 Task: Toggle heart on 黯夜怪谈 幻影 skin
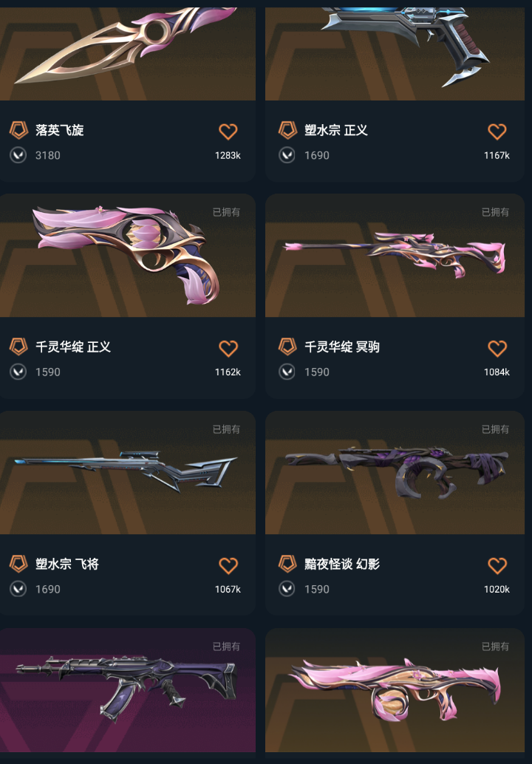pos(497,566)
